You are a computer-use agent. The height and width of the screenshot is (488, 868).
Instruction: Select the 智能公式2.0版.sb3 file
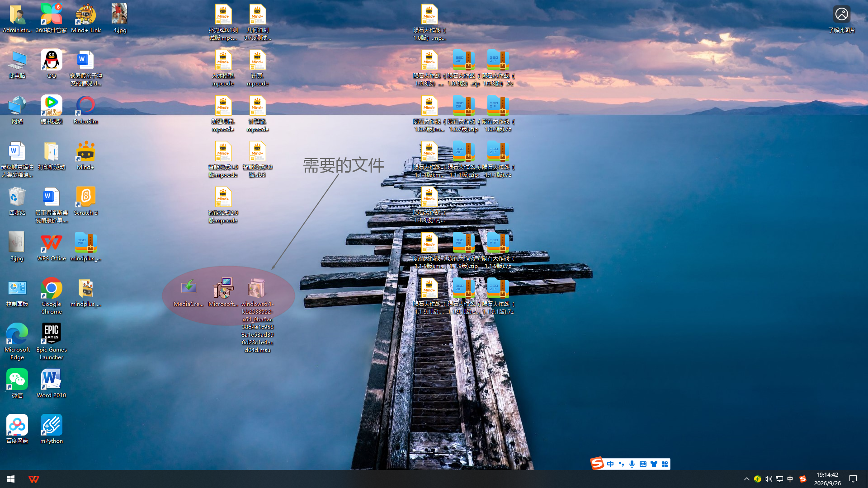258,159
